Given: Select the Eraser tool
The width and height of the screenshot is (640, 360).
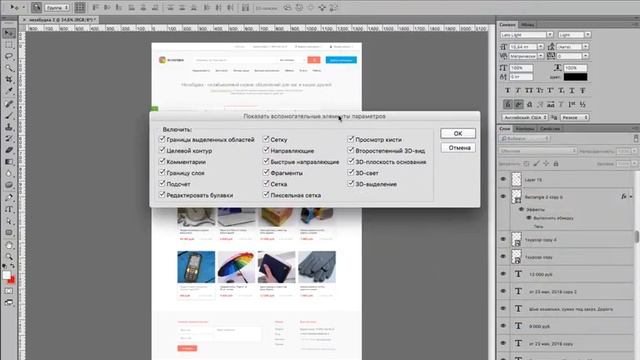Looking at the screenshot, I should coord(9,150).
